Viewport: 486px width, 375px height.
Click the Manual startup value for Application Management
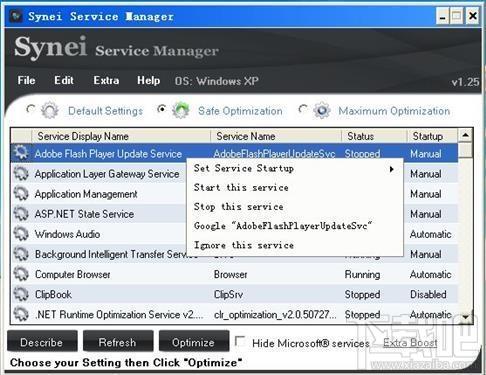[x=426, y=194]
